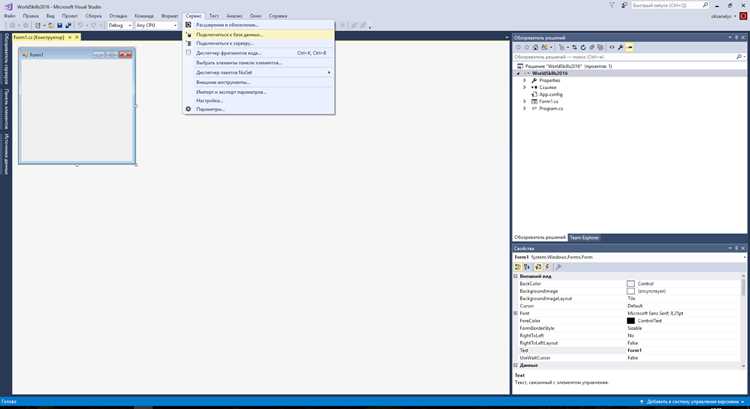Select Подключиться к серверу menu entry

pyautogui.click(x=259, y=44)
